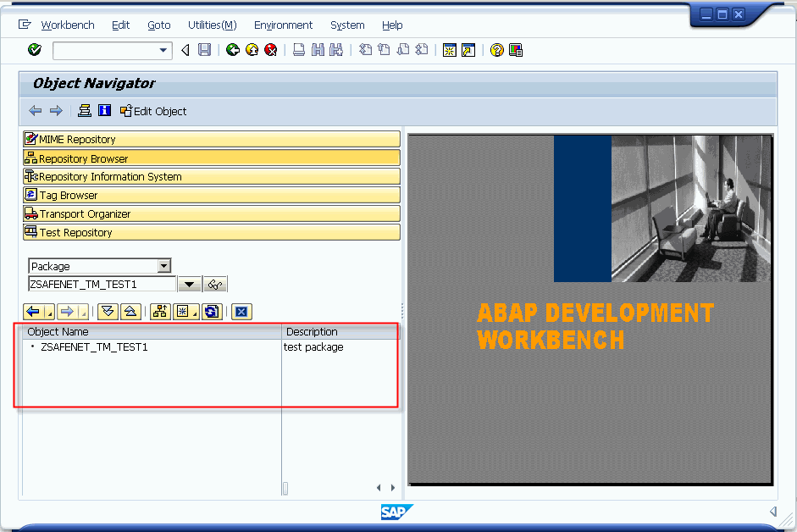Click the Find binoculars icon

(x=318, y=50)
